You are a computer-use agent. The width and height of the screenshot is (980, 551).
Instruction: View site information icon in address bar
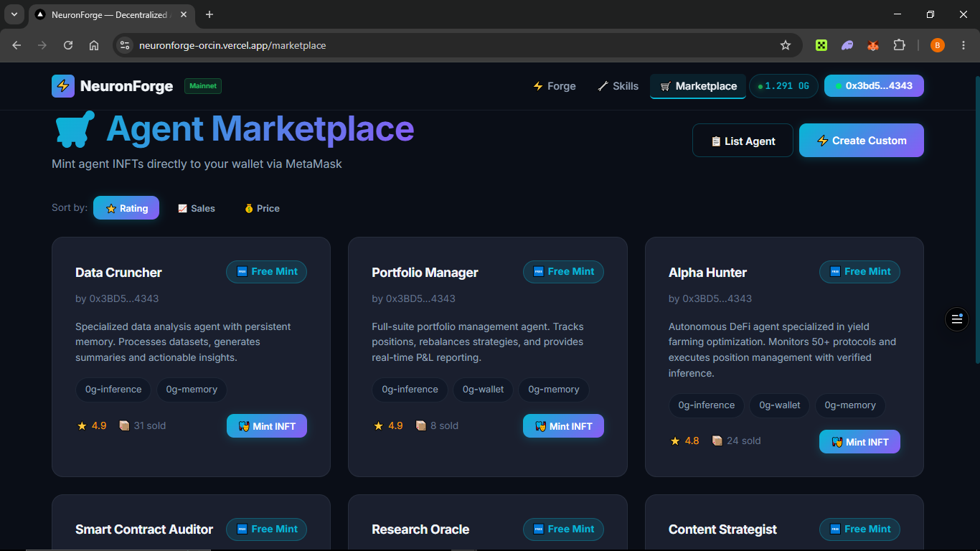click(125, 45)
